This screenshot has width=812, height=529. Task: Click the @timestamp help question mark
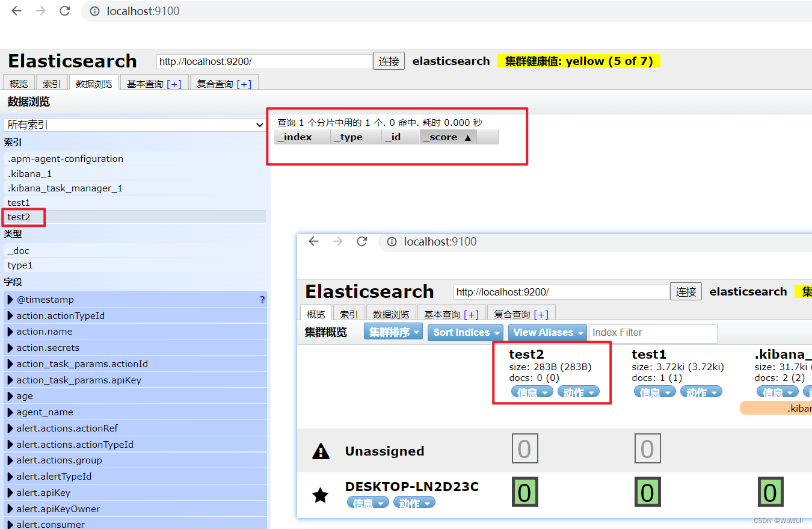point(262,299)
